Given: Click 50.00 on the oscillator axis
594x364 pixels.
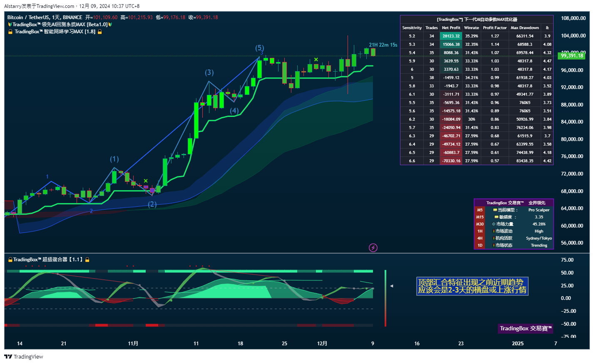Looking at the screenshot, I should click(567, 273).
